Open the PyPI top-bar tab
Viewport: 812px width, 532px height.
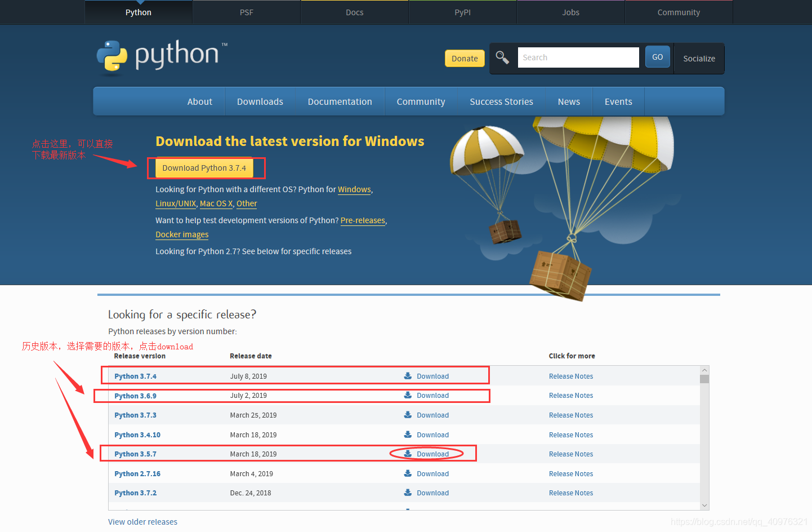point(463,12)
